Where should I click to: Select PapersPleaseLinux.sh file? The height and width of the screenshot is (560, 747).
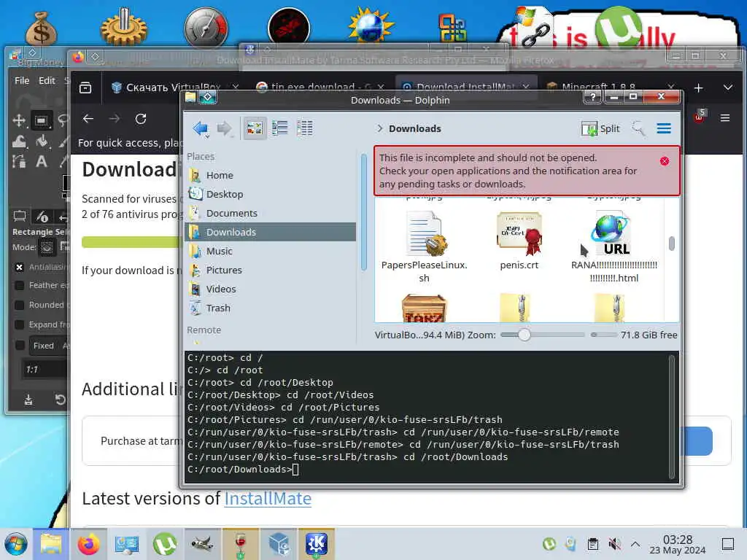click(424, 248)
